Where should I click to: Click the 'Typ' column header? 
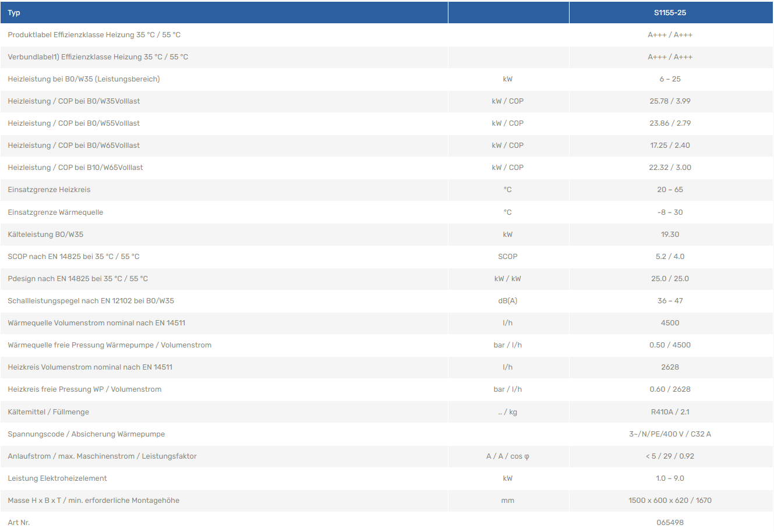14,13
